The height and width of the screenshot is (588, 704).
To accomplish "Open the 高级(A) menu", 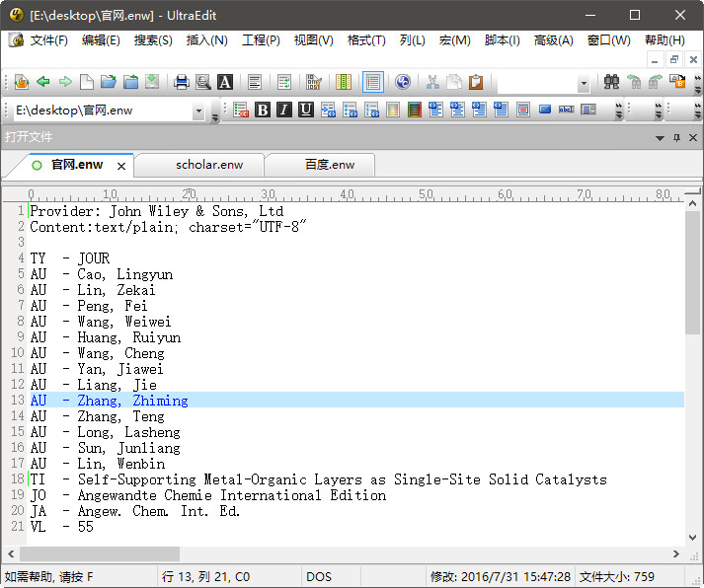I will pos(554,40).
